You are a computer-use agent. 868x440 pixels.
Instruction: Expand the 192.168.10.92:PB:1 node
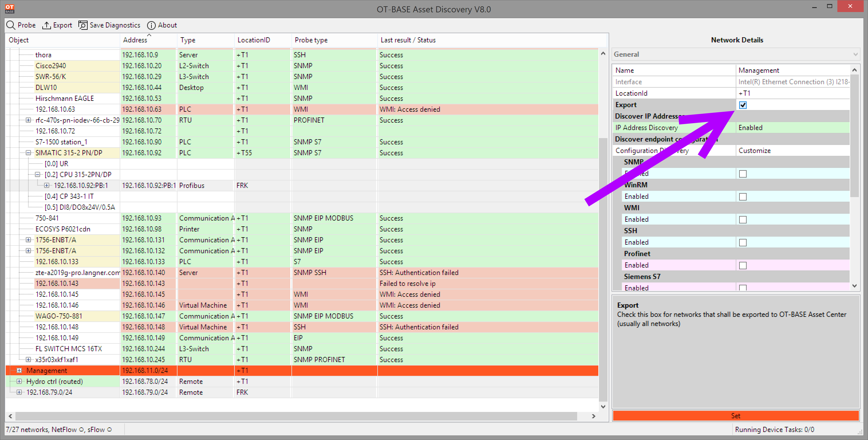47,185
